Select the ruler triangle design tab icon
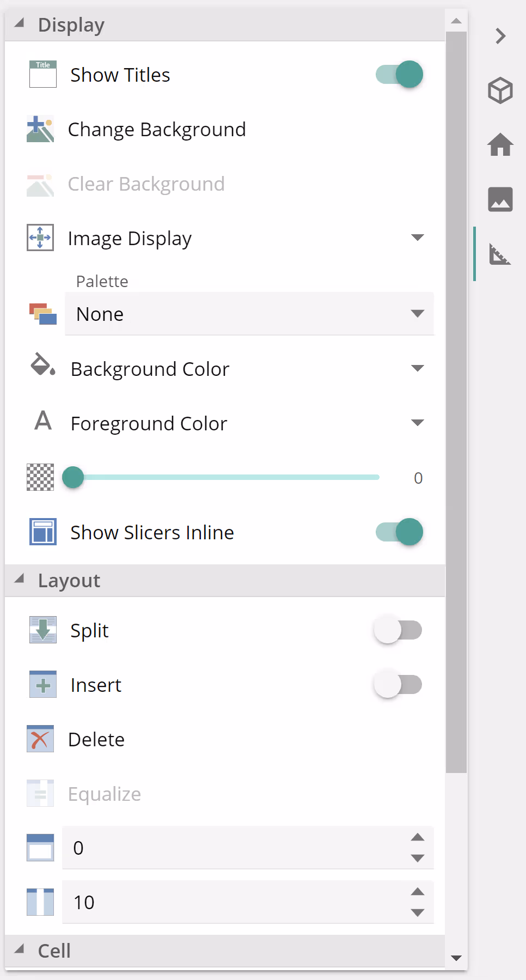 [500, 254]
